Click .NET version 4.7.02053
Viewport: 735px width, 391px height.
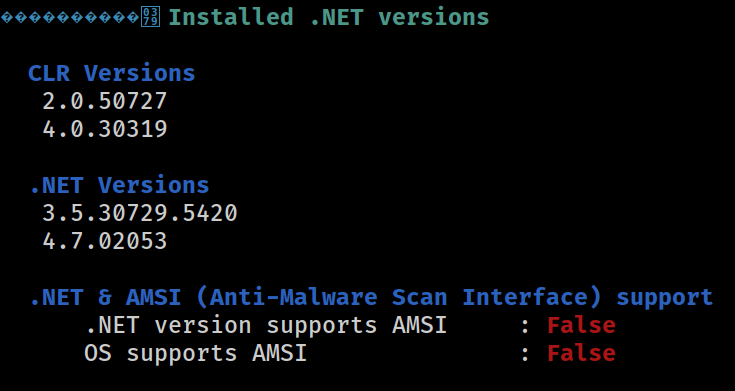(x=105, y=241)
